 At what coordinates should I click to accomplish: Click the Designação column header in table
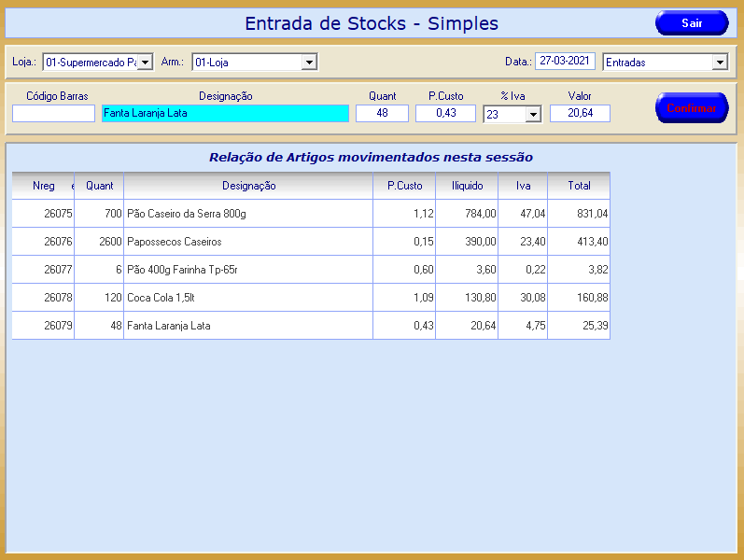pos(248,186)
